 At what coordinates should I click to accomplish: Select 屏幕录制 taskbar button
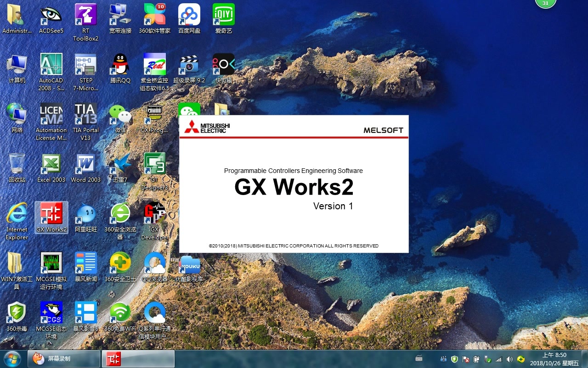64,359
